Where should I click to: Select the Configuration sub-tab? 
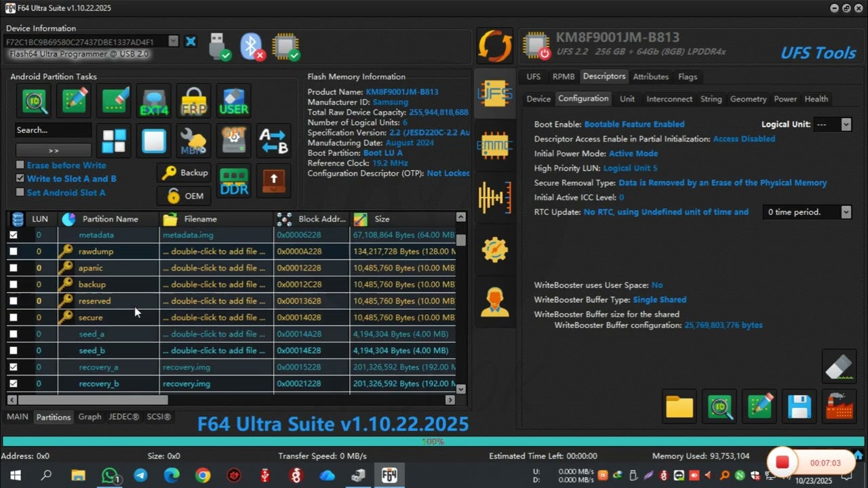pos(583,98)
